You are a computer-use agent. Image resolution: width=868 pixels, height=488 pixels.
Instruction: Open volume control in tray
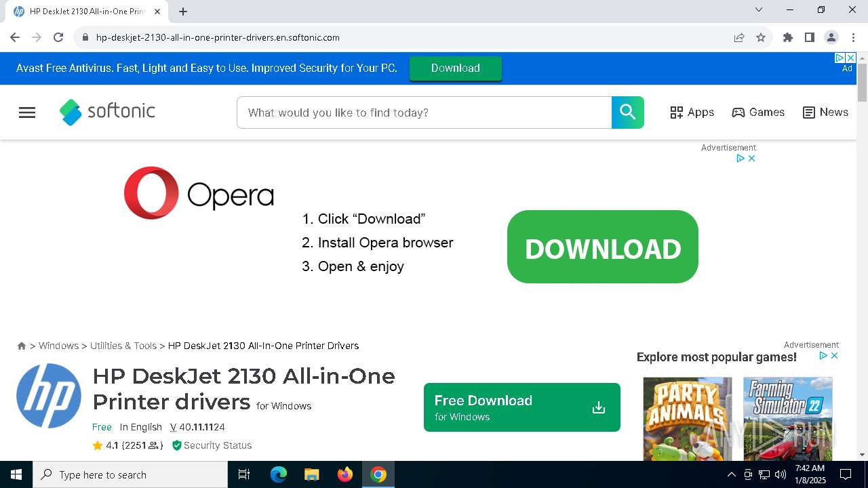(781, 474)
